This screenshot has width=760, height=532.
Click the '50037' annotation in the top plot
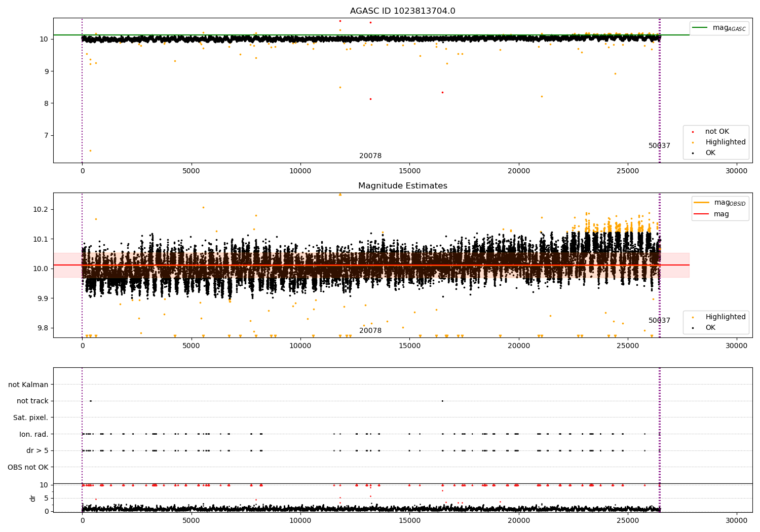coord(659,146)
